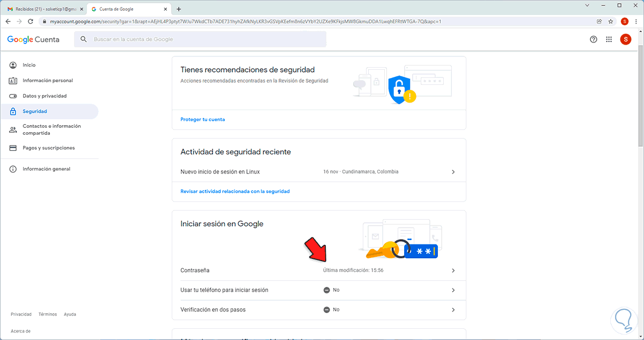
Task: View site info padlock icon
Action: [x=46, y=21]
